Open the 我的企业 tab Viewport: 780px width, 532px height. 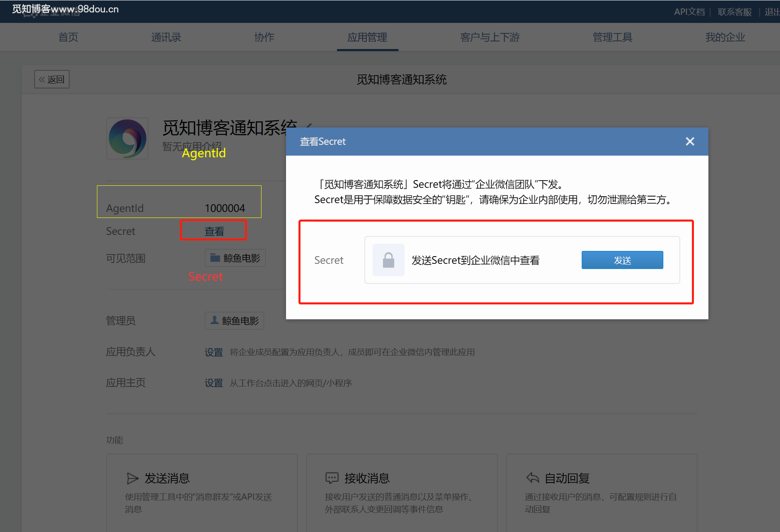pyautogui.click(x=725, y=37)
